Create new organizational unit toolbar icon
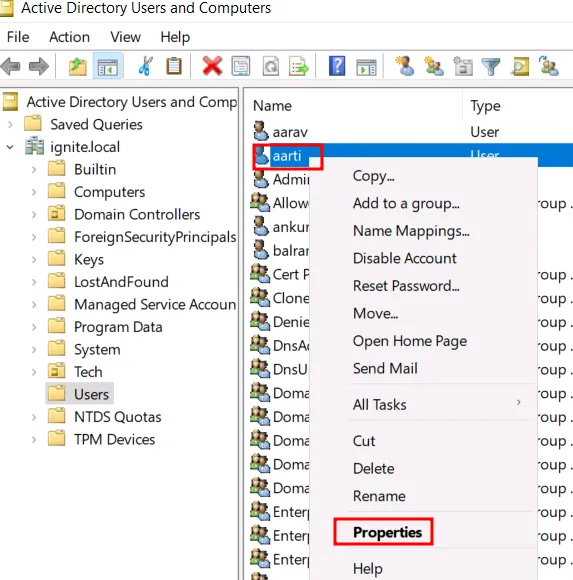 (462, 66)
